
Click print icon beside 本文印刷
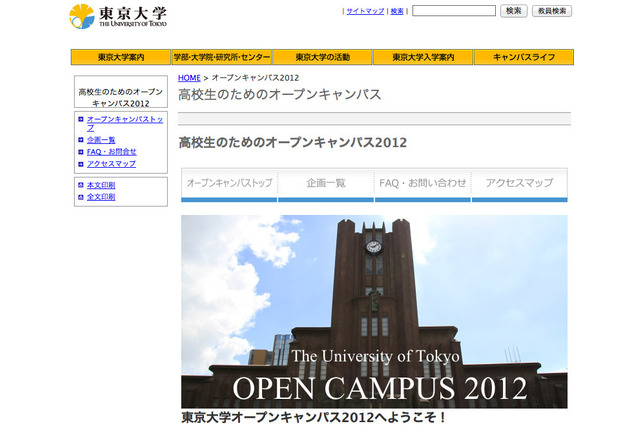tap(80, 185)
